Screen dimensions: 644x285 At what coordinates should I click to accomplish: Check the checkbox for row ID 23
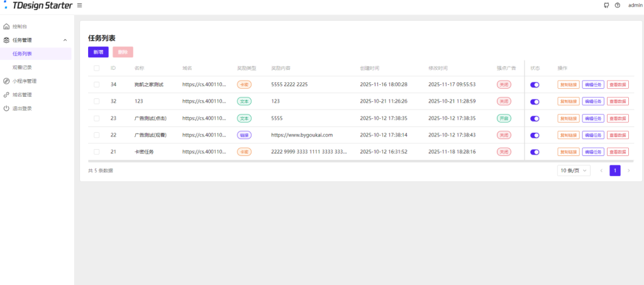coord(96,118)
